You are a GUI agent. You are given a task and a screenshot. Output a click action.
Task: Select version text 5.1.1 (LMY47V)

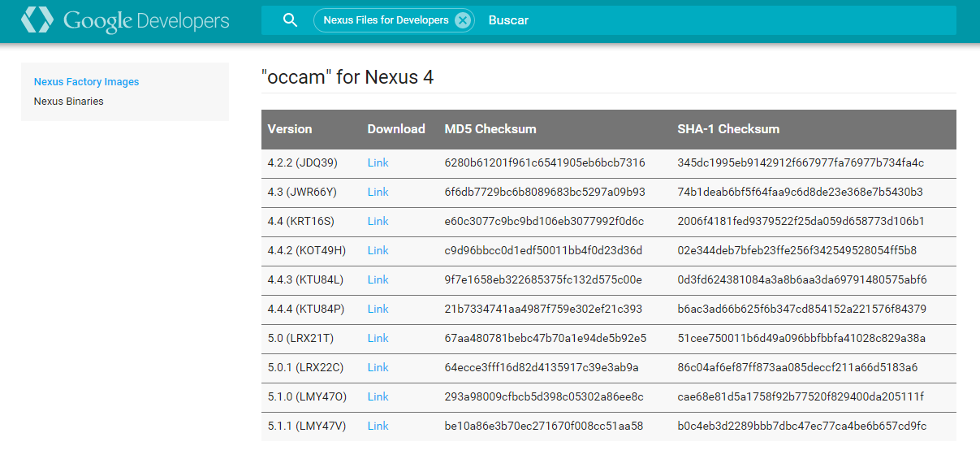[306, 426]
